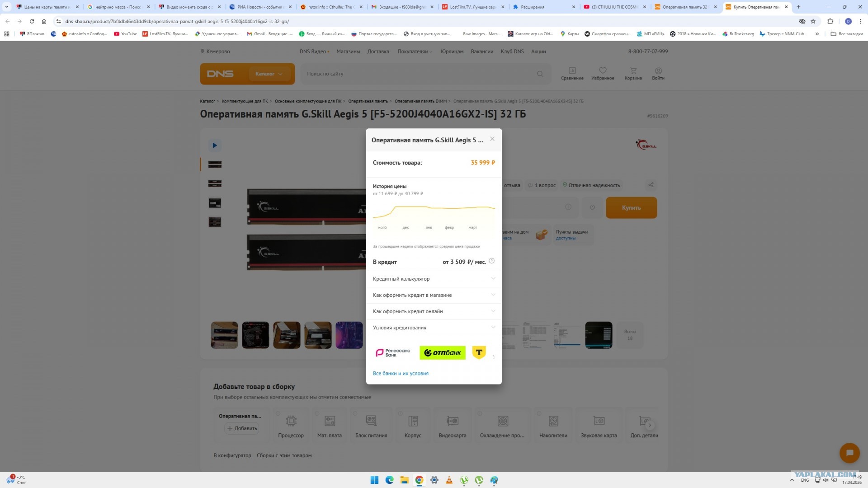This screenshot has height=488, width=868.
Task: Expand Как оформить кредит в магазине
Action: click(434, 295)
